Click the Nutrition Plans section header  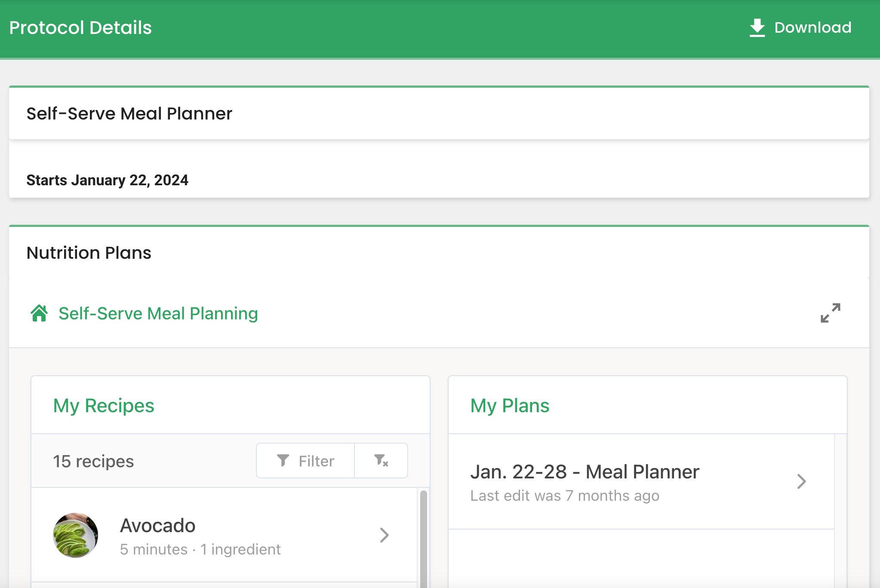tap(89, 253)
